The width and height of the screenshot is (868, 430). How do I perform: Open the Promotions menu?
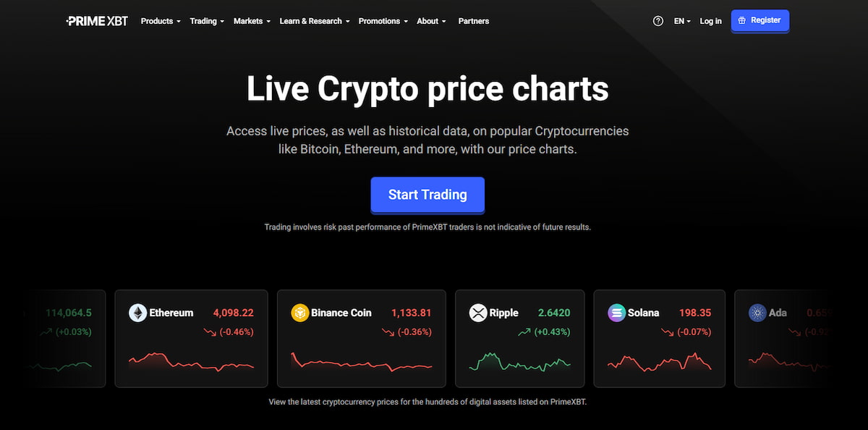(383, 21)
